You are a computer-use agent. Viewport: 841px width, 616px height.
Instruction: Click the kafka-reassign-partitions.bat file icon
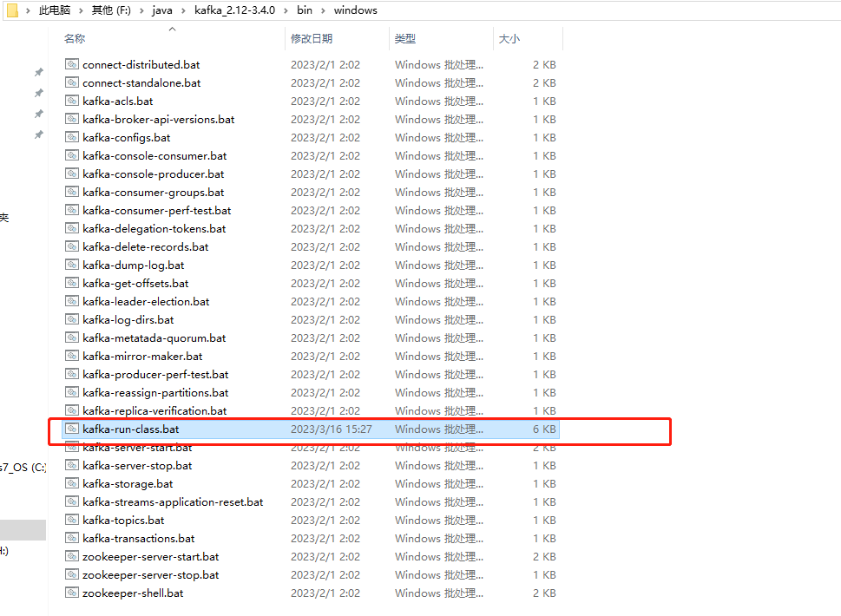(x=72, y=392)
